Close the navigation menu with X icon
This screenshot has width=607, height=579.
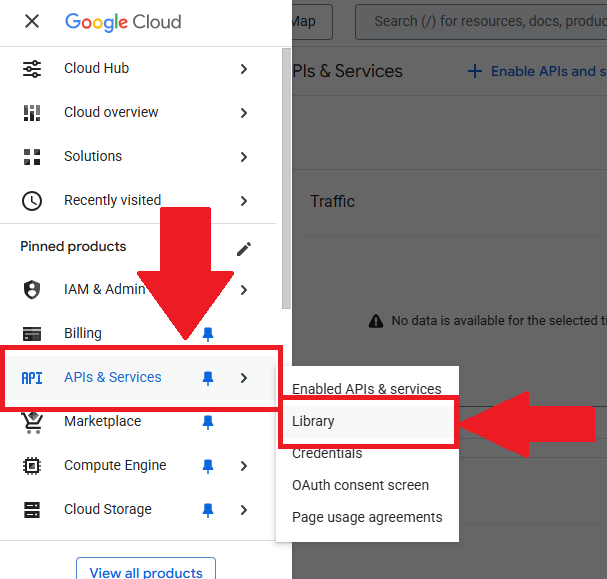pyautogui.click(x=32, y=21)
